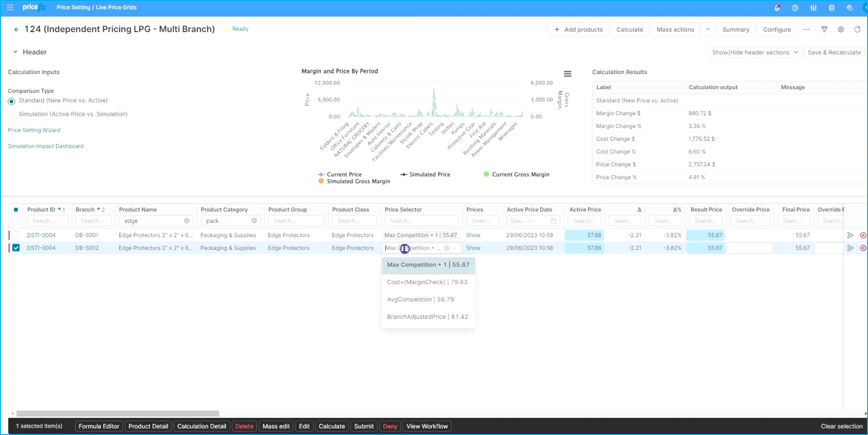
Task: Open the chart hamburger menu icon
Action: [567, 74]
